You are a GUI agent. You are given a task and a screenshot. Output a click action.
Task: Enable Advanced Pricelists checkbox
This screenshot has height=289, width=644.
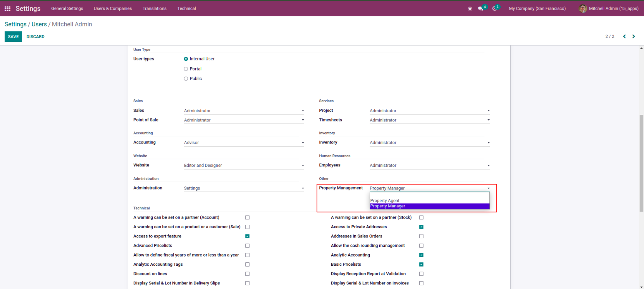point(247,246)
